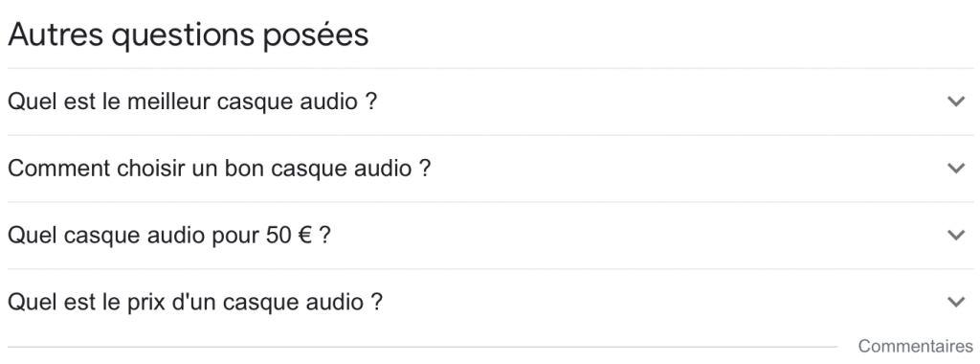This screenshot has height=364, width=980.
Task: Click chevron beside 'Quel est le meilleur casque audio ?'
Action: coord(956,102)
